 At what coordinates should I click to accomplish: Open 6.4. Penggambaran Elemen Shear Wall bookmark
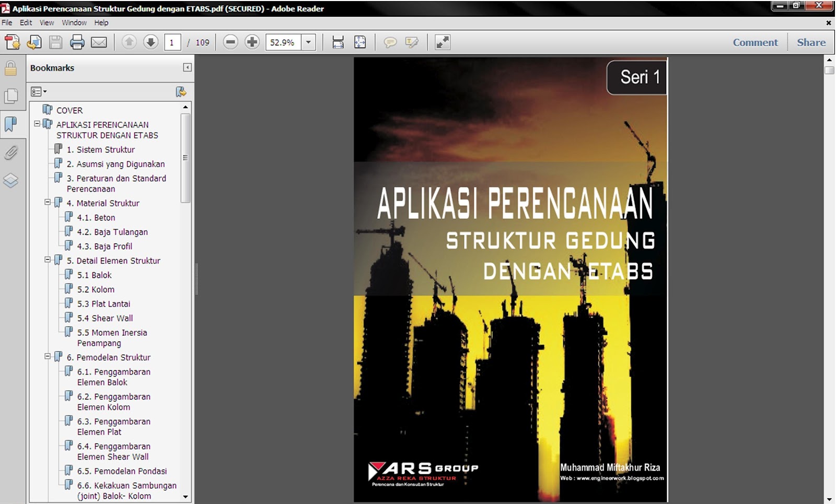click(x=114, y=451)
